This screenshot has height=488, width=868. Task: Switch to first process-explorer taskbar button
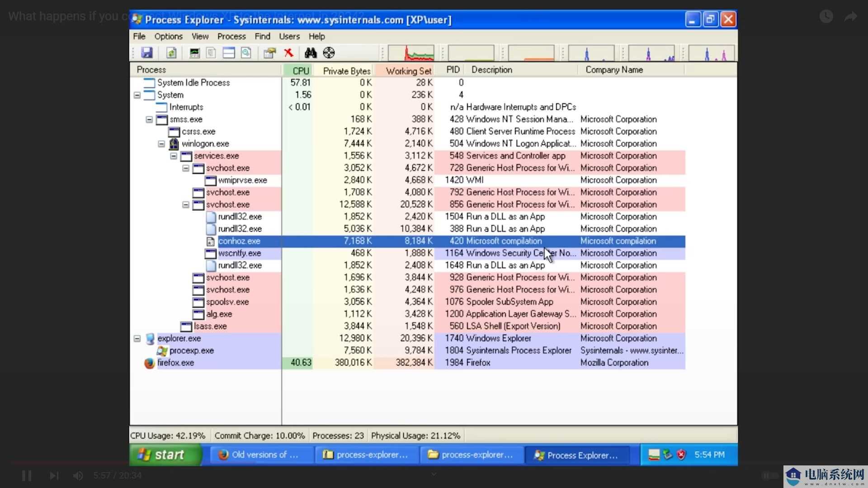[x=367, y=455]
